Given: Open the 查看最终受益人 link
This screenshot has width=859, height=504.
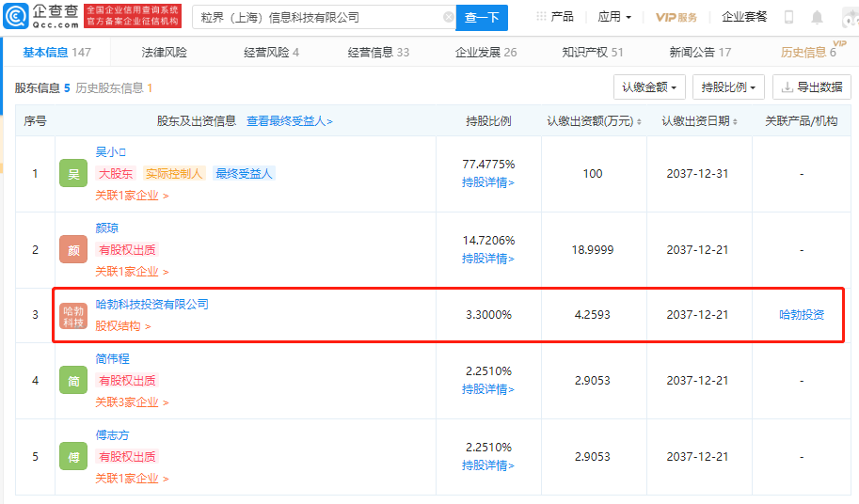Looking at the screenshot, I should (289, 121).
